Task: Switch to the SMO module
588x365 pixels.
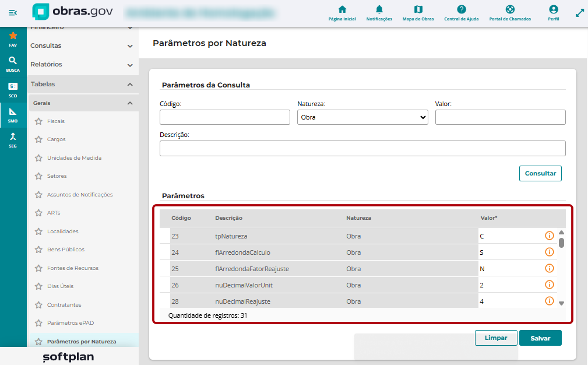Action: (x=13, y=115)
